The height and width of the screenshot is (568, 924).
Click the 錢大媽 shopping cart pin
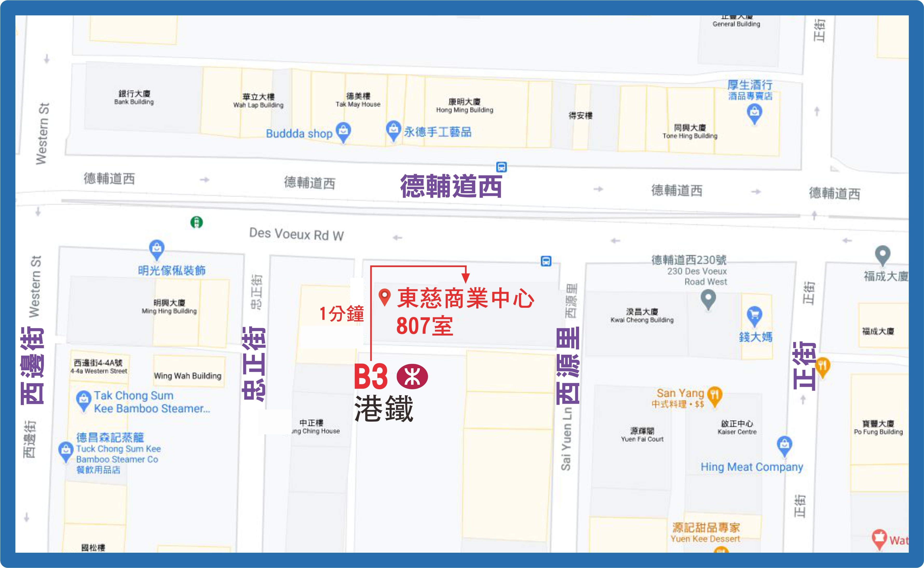(755, 317)
